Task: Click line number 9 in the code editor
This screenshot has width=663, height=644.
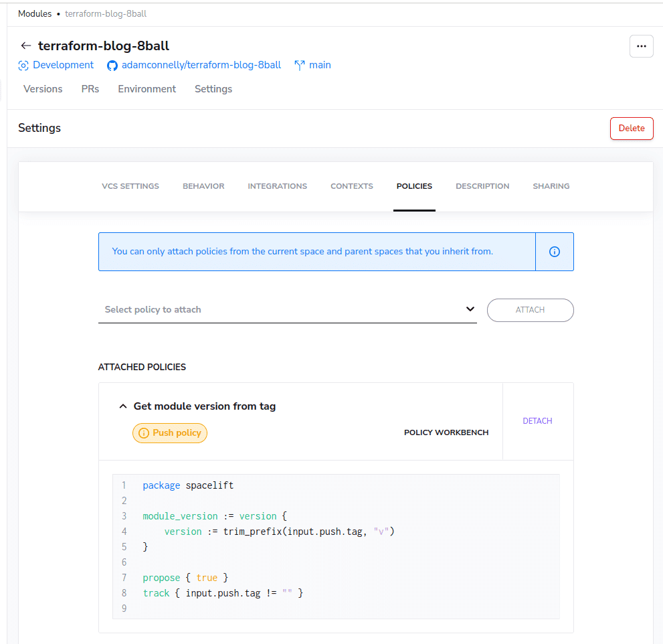Action: pos(124,609)
